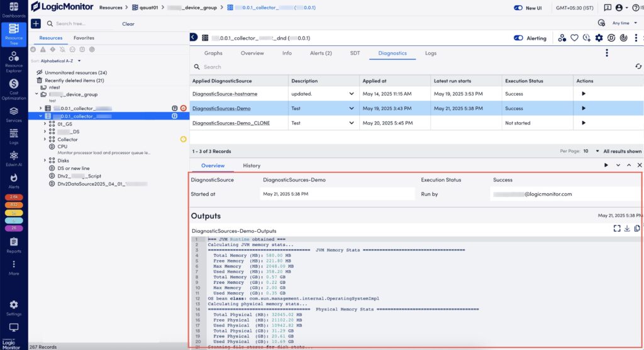644x350 pixels.
Task: Open Services in the sidebar
Action: [x=14, y=115]
